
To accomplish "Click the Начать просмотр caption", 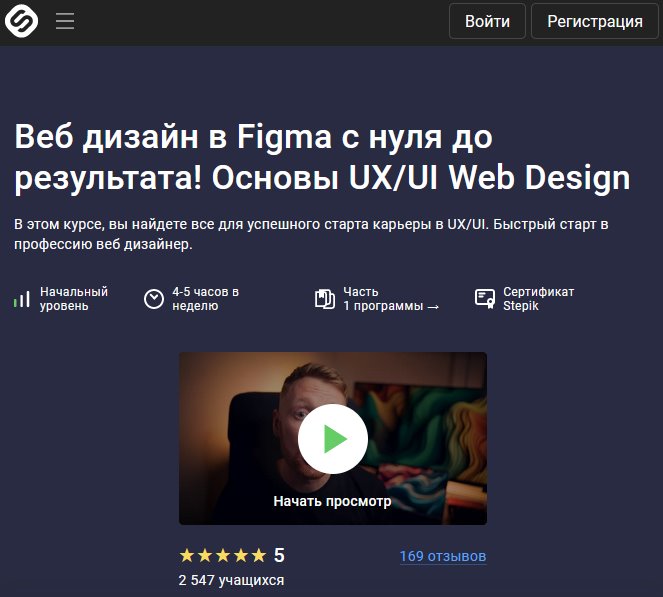I will [x=332, y=501].
